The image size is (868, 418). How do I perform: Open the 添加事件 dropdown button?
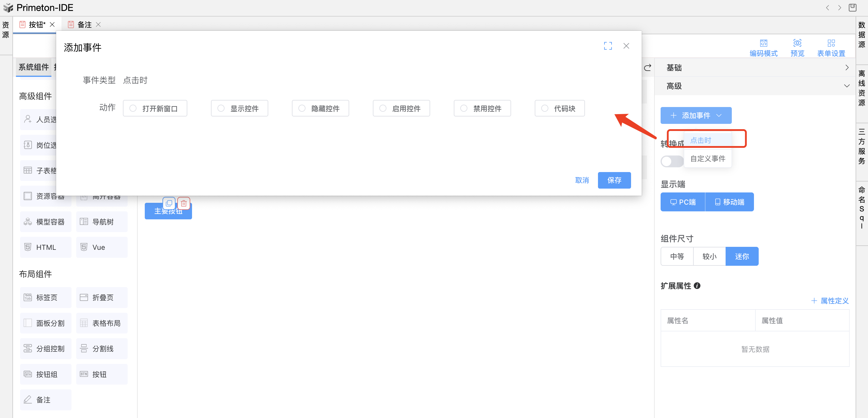click(x=696, y=115)
